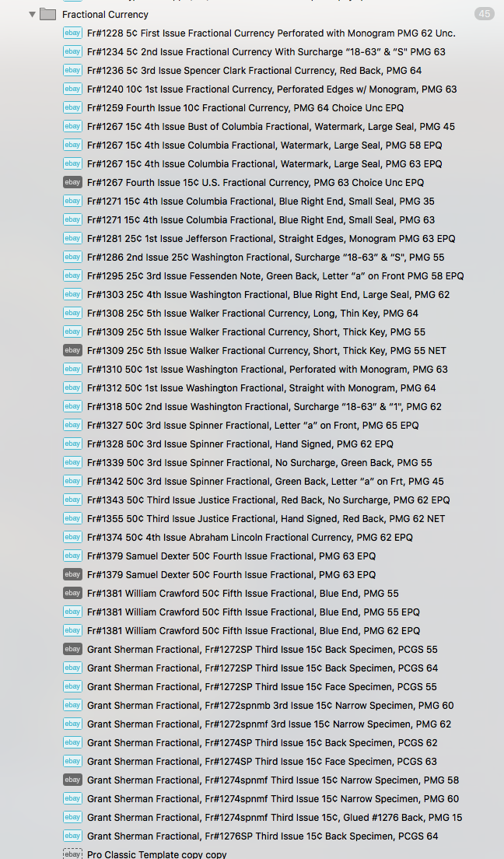Click ebay icon for Fr#1310 Perforated with Monogram
The width and height of the screenshot is (504, 859).
[x=72, y=369]
